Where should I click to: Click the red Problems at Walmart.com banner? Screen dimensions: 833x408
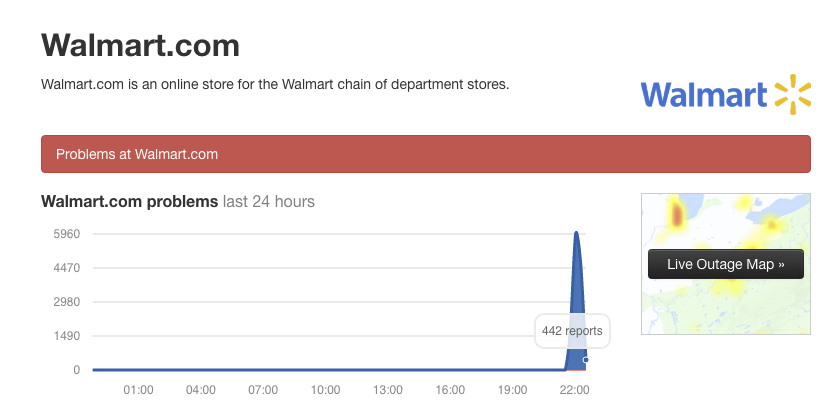(x=425, y=154)
